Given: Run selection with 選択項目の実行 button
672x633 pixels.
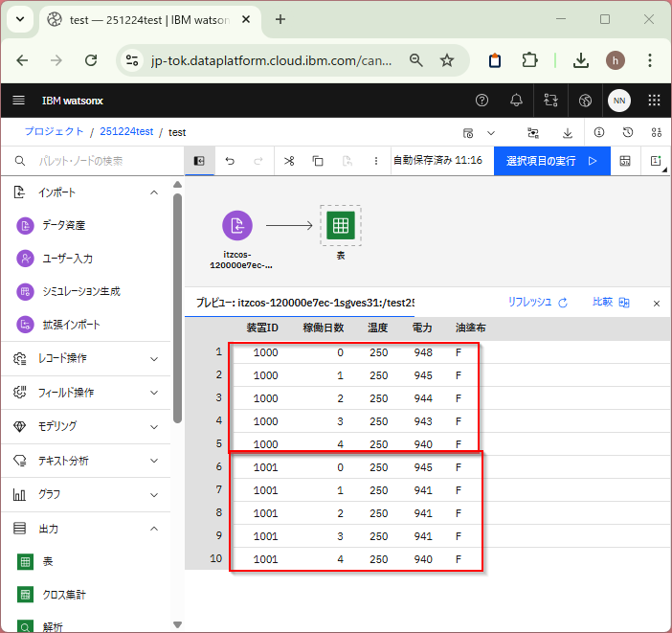Looking at the screenshot, I should [552, 161].
